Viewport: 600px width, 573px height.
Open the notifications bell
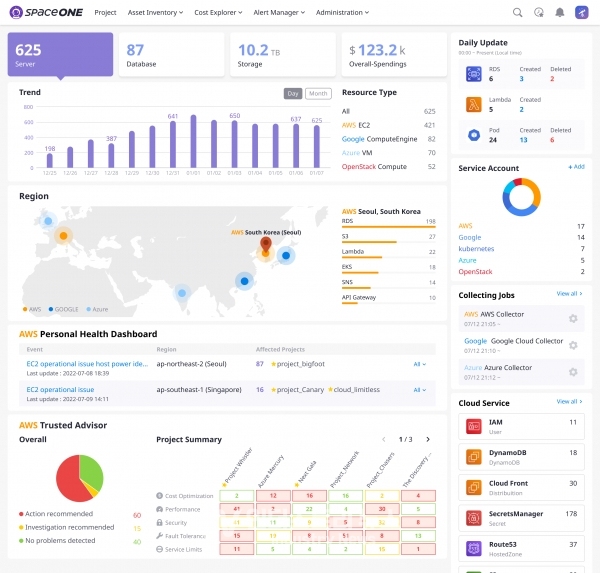pos(559,12)
